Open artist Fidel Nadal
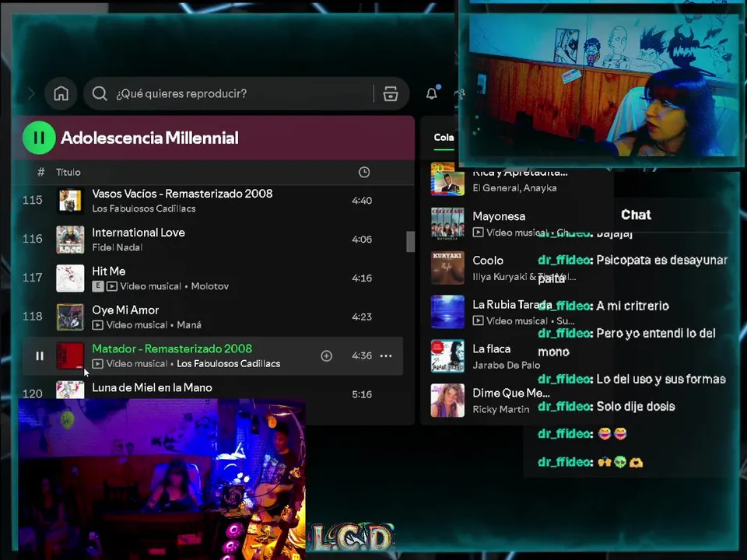This screenshot has width=747, height=560. click(117, 247)
